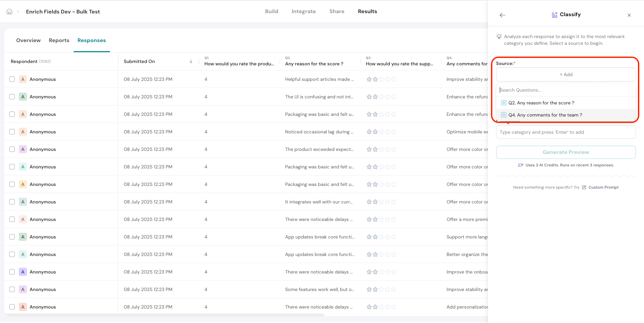Click the second star in first row rating
Screen dimensions: 644x323
(x=375, y=79)
